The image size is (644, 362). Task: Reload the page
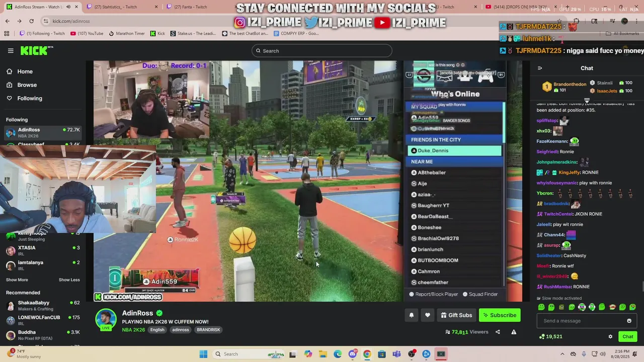(x=31, y=21)
